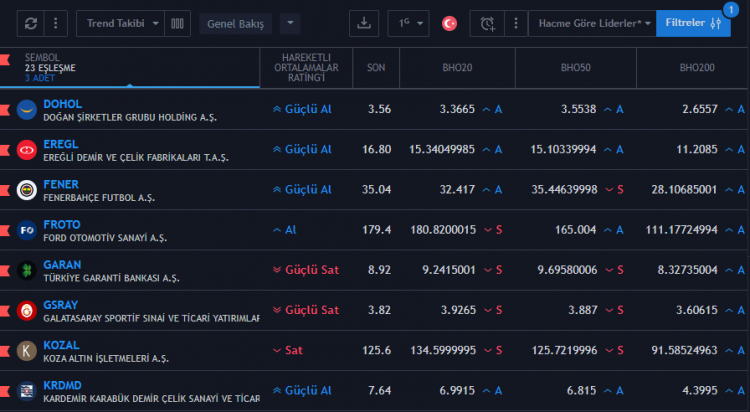Click the column layout bars icon
750x412 pixels.
coord(177,23)
